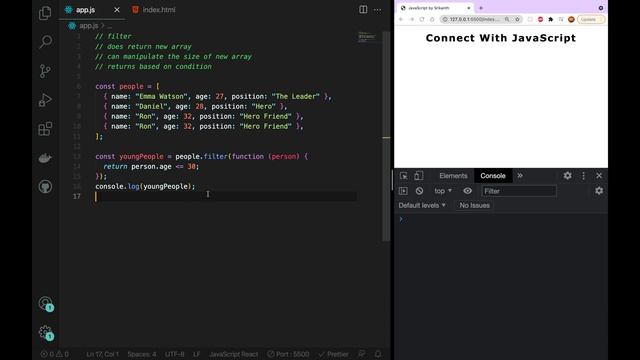The height and width of the screenshot is (360, 640).
Task: Switch to DevTools Elements tab
Action: click(x=453, y=176)
